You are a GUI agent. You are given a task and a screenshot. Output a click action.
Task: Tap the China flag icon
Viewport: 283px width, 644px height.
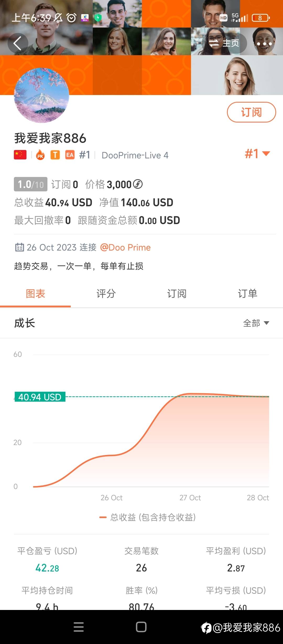point(20,155)
